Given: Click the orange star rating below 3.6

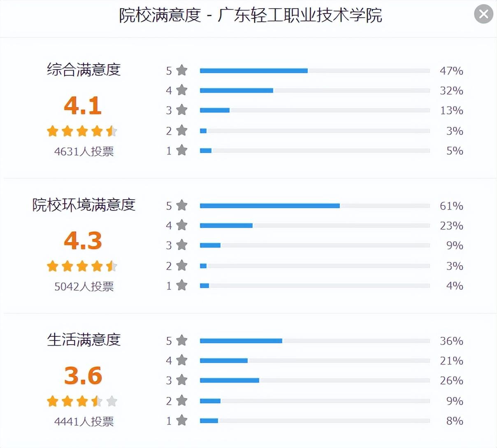Looking at the screenshot, I should pyautogui.click(x=82, y=401).
